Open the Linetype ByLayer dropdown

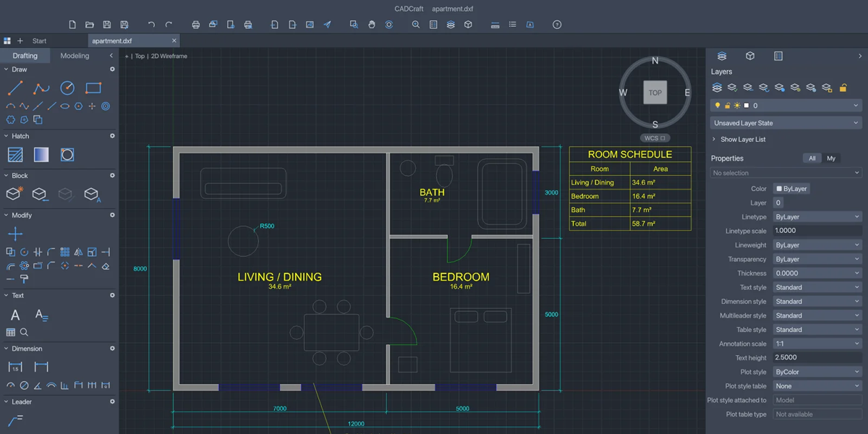817,217
